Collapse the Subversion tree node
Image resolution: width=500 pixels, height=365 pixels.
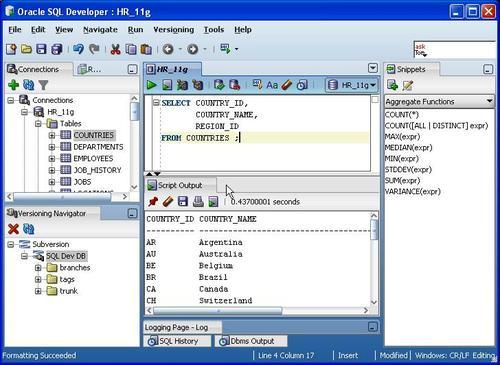pos(11,245)
